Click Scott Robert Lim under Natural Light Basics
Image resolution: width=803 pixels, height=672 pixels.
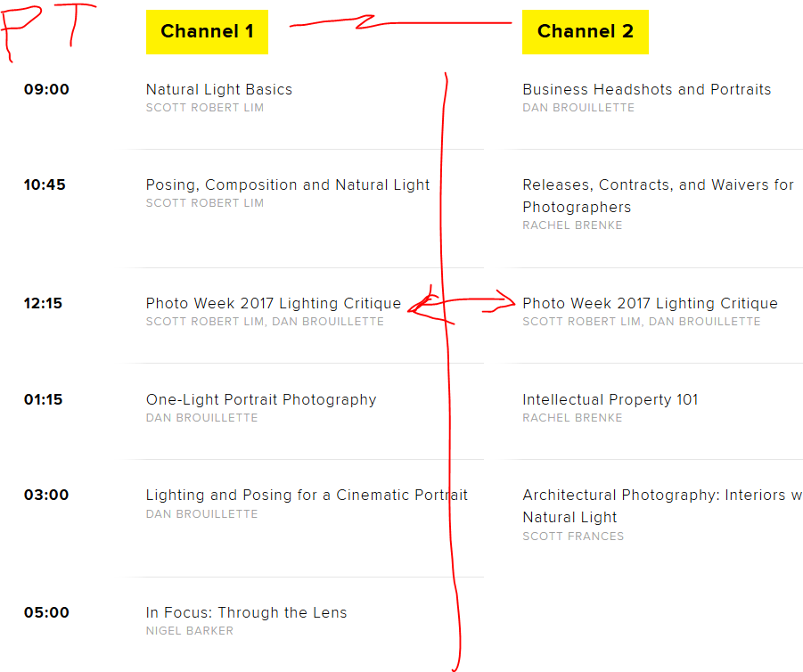click(205, 108)
